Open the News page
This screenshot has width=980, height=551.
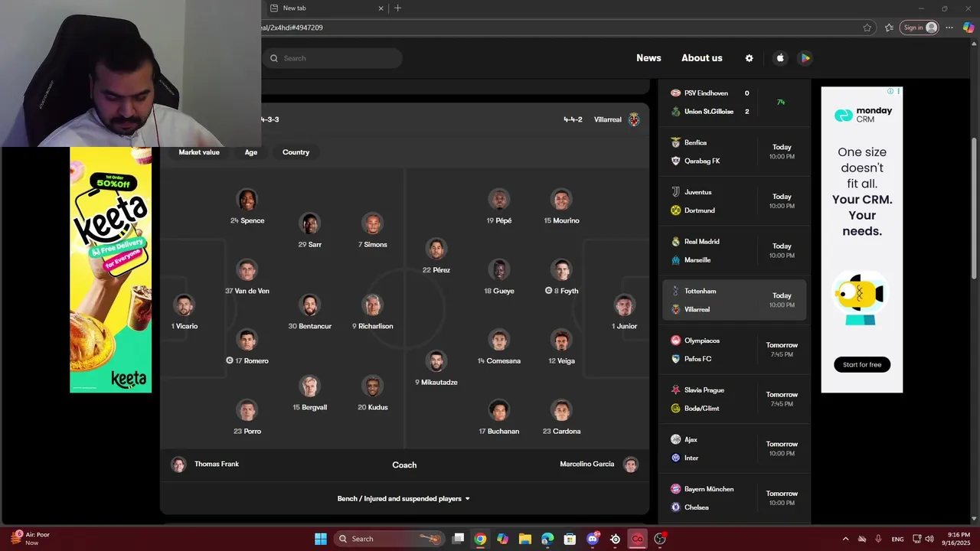(x=648, y=58)
